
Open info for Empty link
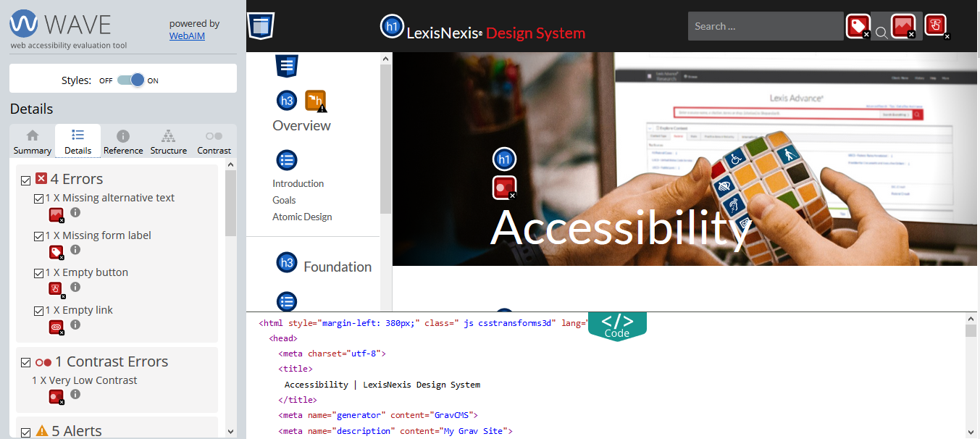pos(75,325)
